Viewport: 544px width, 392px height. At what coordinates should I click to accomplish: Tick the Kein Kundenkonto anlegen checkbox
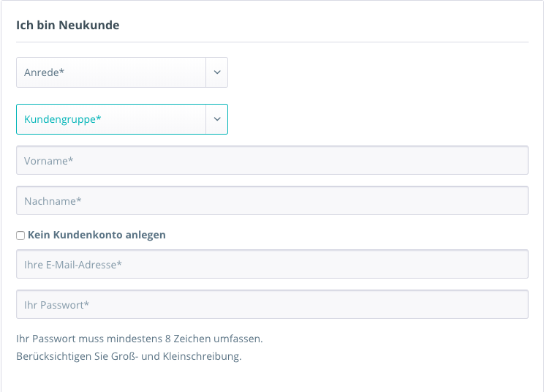[x=20, y=235]
